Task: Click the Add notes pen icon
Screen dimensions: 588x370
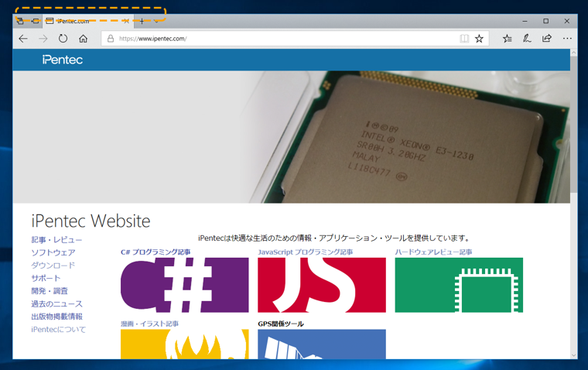Action: coord(527,38)
